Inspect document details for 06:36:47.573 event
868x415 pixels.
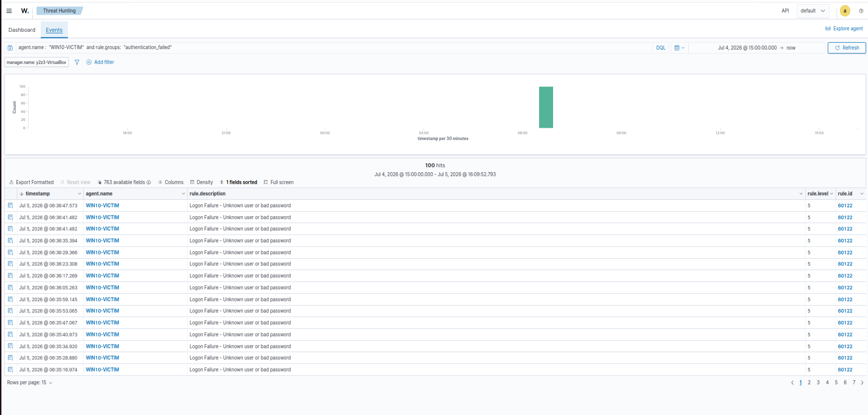[10, 205]
